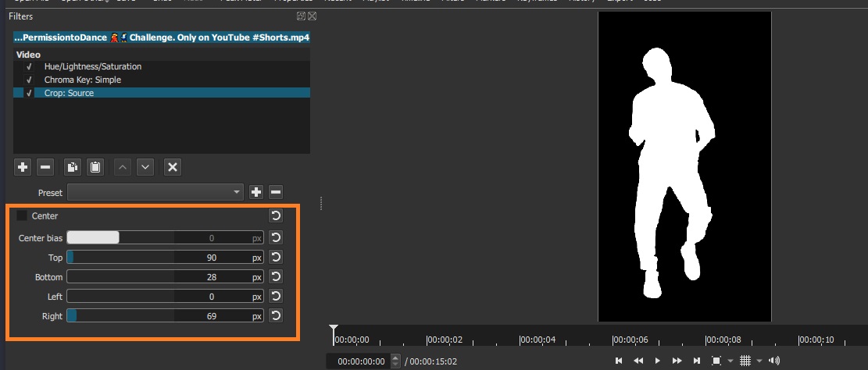Screen dimensions: 868x370
Task: Add a new filter with plus button
Action: 23,167
